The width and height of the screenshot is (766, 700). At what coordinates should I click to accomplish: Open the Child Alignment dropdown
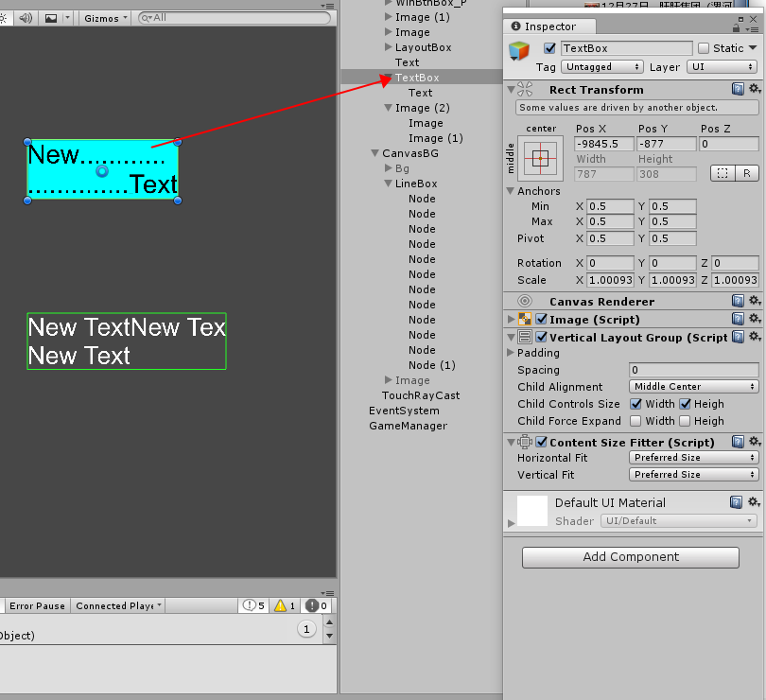693,387
